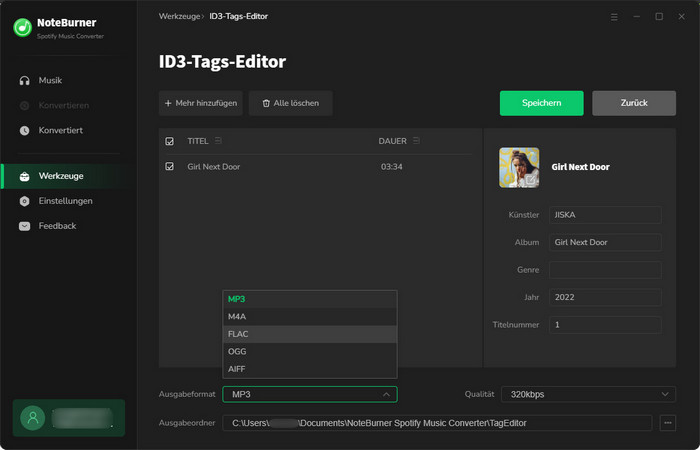Image resolution: width=700 pixels, height=450 pixels.
Task: Click the Titelnummer input field
Action: tap(605, 325)
